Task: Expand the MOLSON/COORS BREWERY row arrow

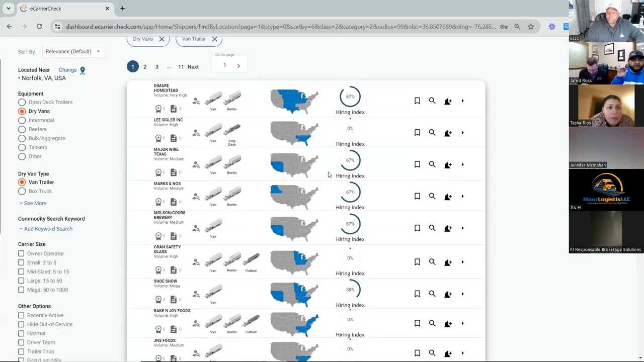Action: (462, 228)
